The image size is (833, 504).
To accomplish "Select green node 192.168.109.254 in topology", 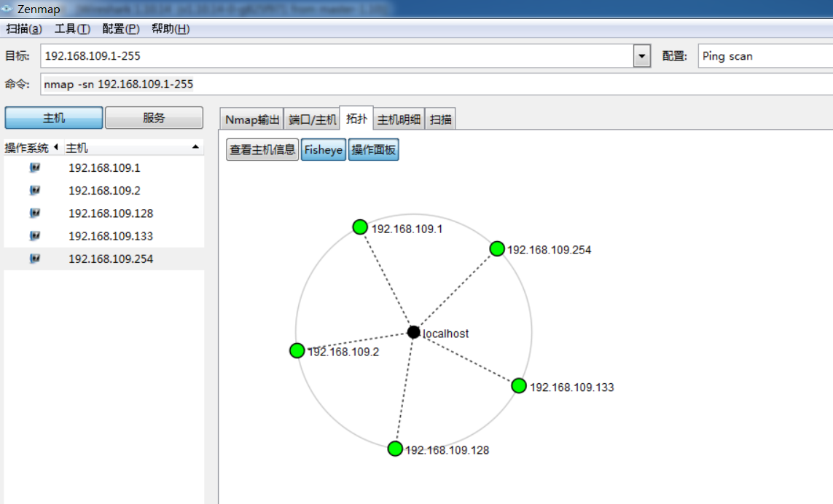I will [497, 248].
